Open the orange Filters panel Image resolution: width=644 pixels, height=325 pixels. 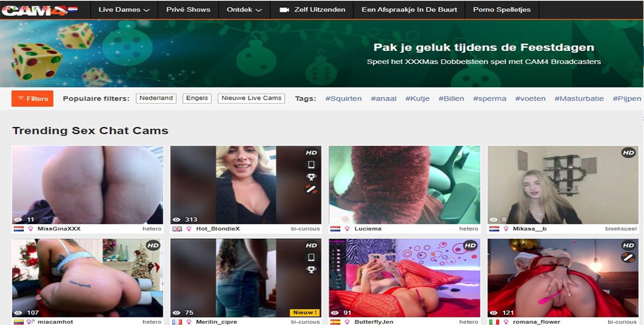(33, 99)
